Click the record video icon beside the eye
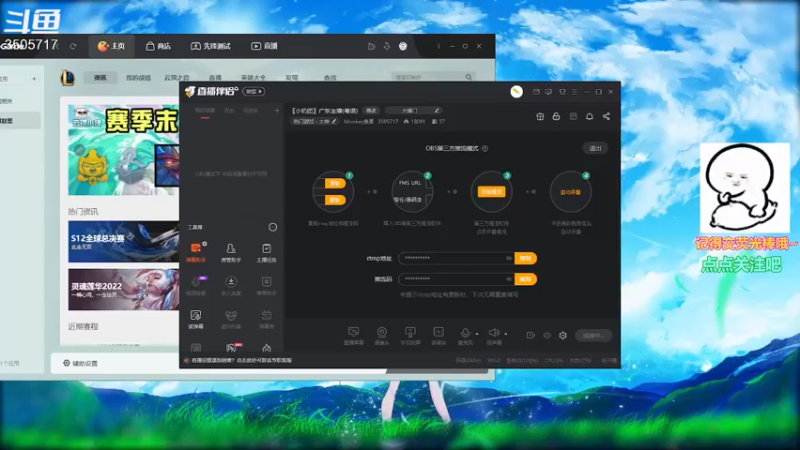Viewport: 800px width, 450px height. point(531,335)
